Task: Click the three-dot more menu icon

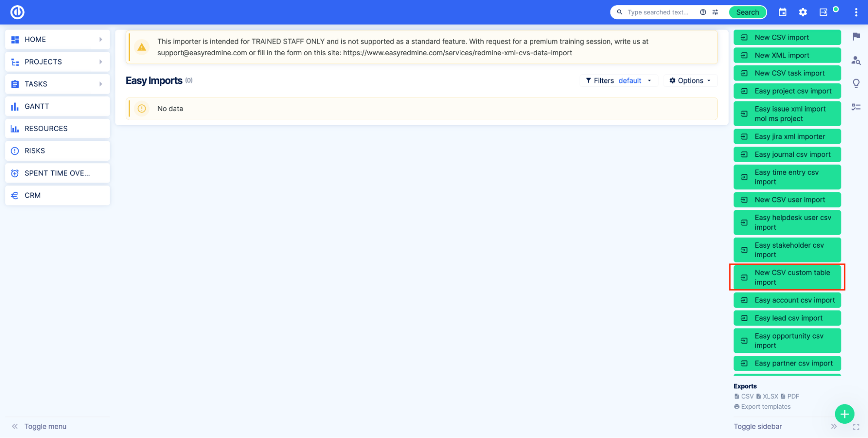Action: [x=856, y=12]
